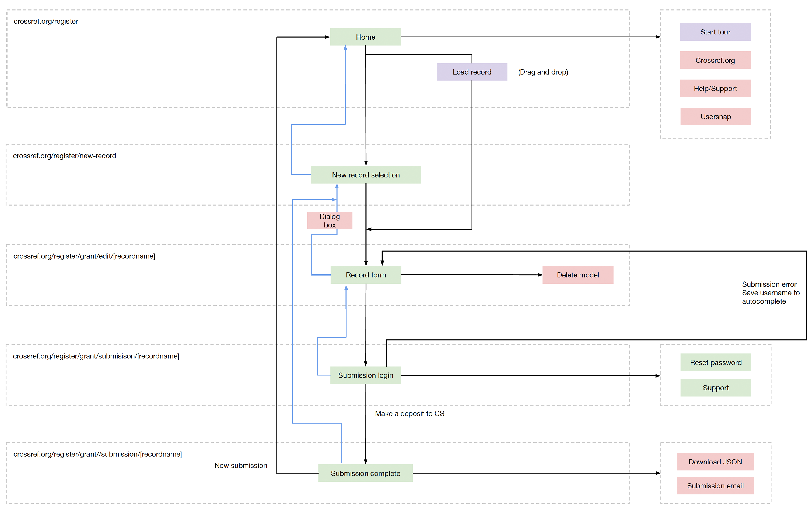Image resolution: width=812 pixels, height=514 pixels.
Task: Select the green Support box
Action: pos(715,388)
